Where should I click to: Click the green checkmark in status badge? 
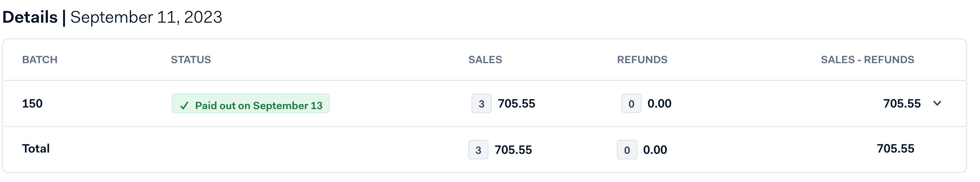pos(184,106)
